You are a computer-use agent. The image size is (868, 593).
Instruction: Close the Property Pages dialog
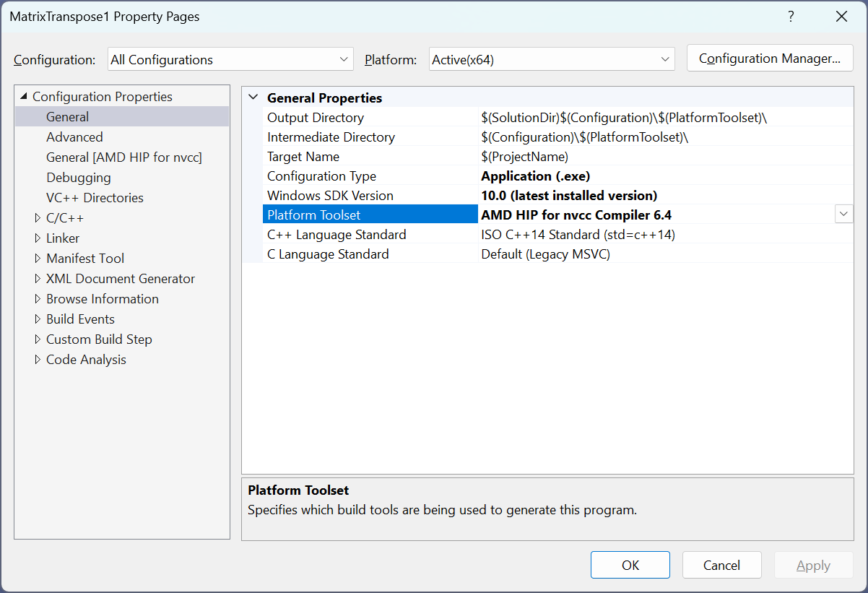click(841, 17)
